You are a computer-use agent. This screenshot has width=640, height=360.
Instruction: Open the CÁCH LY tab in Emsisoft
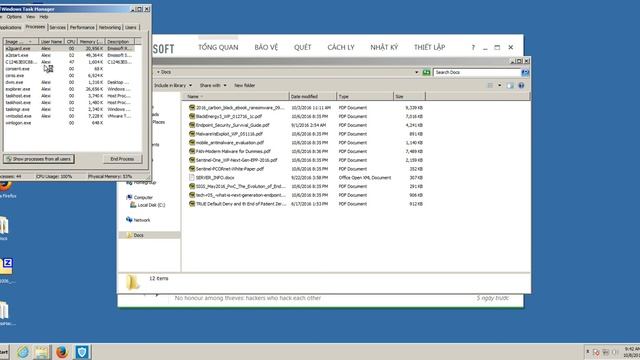click(x=341, y=47)
